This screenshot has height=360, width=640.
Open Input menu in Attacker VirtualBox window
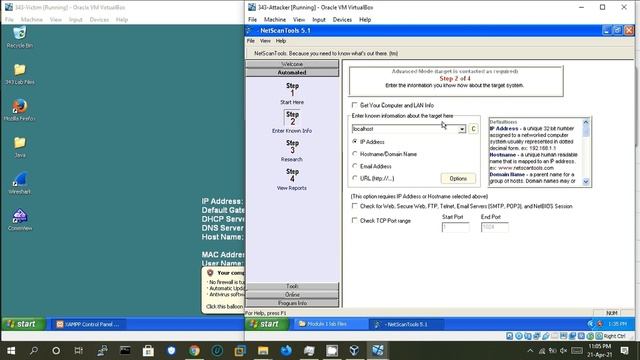pyautogui.click(x=319, y=20)
